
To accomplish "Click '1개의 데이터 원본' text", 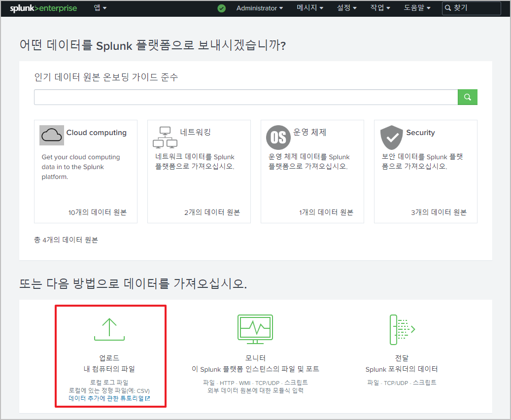I will [326, 212].
